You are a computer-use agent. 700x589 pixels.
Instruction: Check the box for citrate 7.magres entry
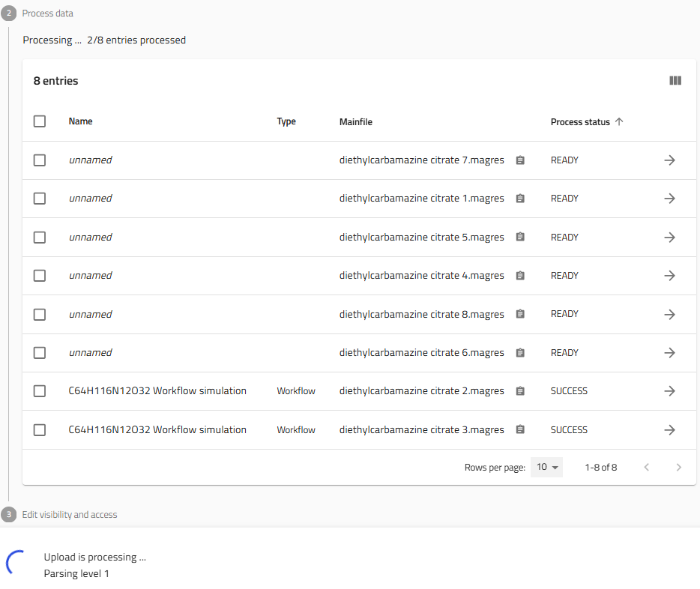40,160
